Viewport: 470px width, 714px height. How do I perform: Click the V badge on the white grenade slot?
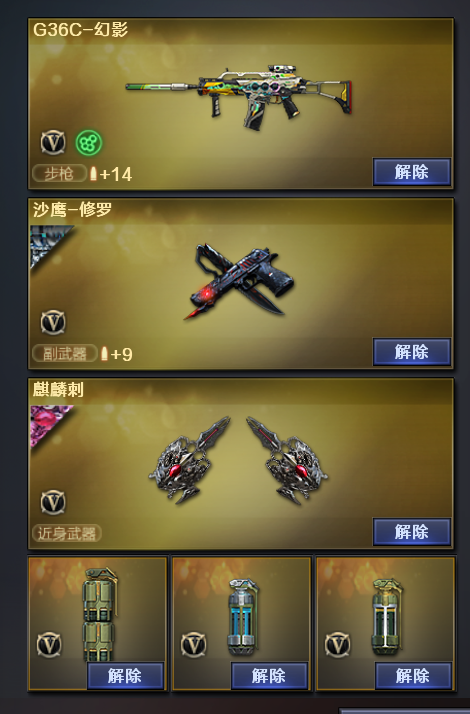pyautogui.click(x=337, y=645)
